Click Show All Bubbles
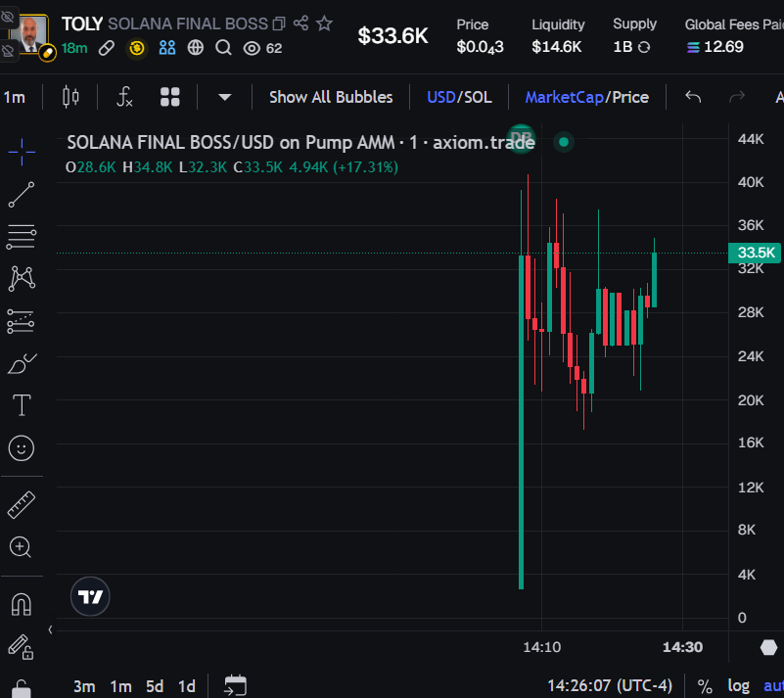The image size is (784, 698). click(331, 97)
